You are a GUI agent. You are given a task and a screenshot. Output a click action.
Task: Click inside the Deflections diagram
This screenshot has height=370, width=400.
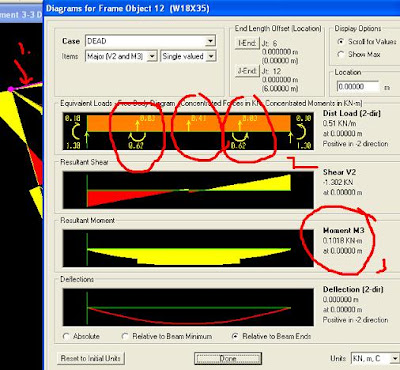[x=188, y=307]
